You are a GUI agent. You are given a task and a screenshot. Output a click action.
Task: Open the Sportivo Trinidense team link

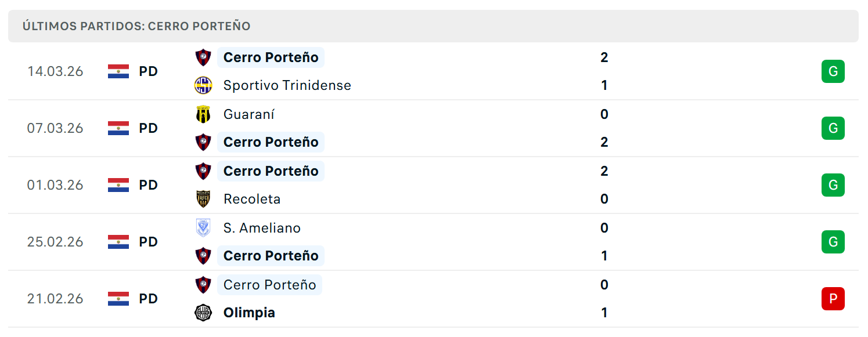[x=287, y=85]
